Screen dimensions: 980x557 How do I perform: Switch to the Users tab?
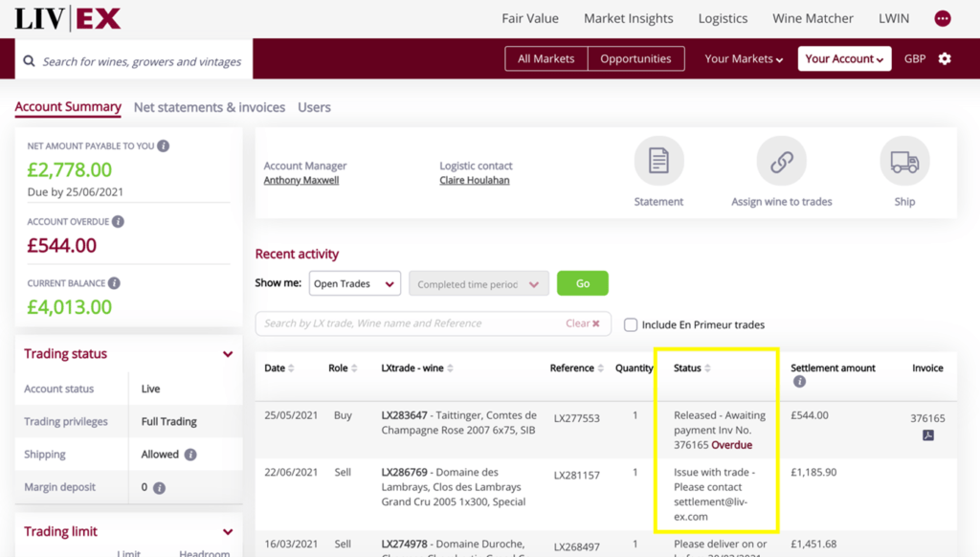pos(314,107)
